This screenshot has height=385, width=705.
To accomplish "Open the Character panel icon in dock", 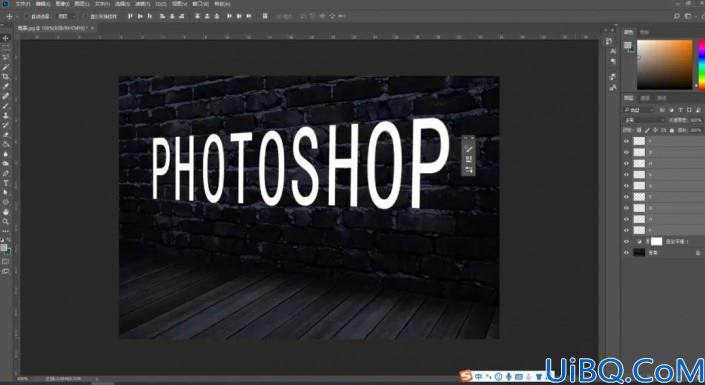I will [612, 52].
